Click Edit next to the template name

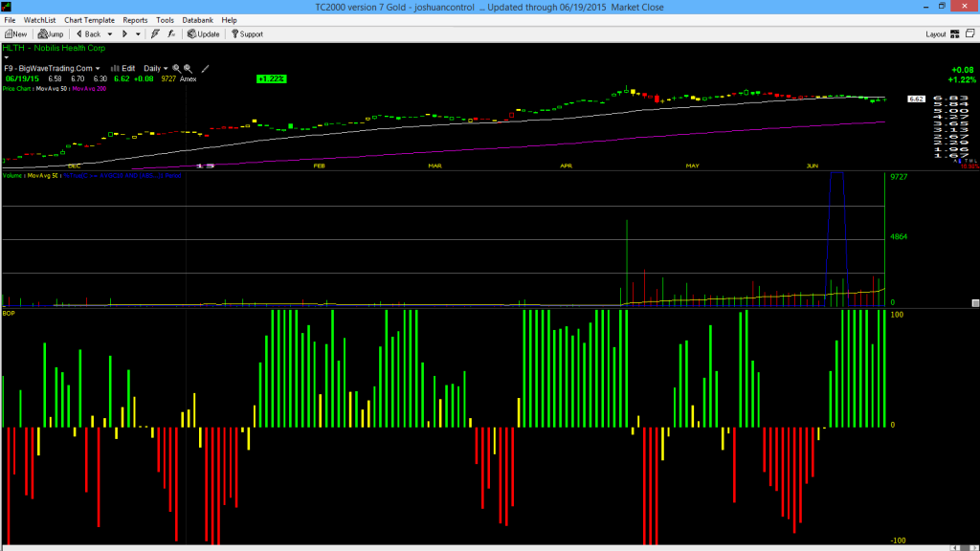tap(123, 69)
